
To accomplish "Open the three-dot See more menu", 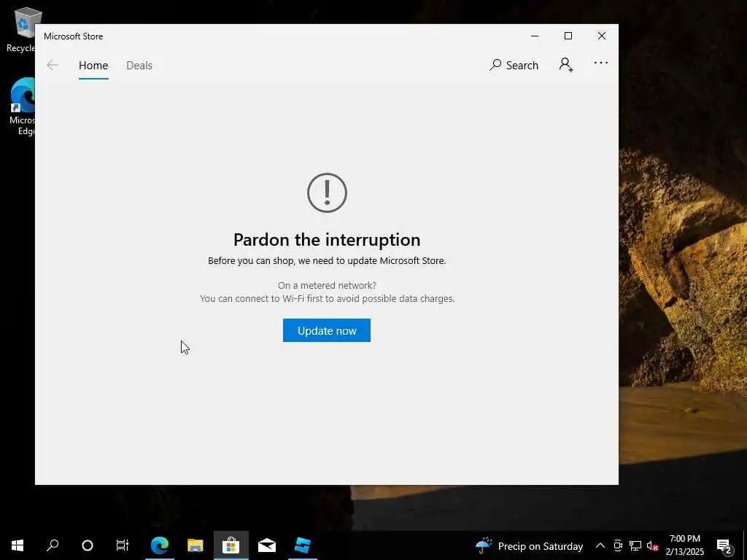I will pos(601,63).
